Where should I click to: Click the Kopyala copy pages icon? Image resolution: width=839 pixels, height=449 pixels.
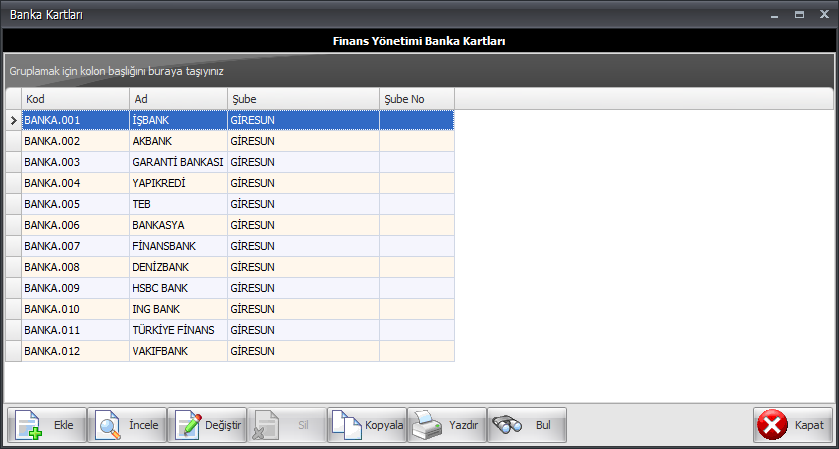click(346, 425)
